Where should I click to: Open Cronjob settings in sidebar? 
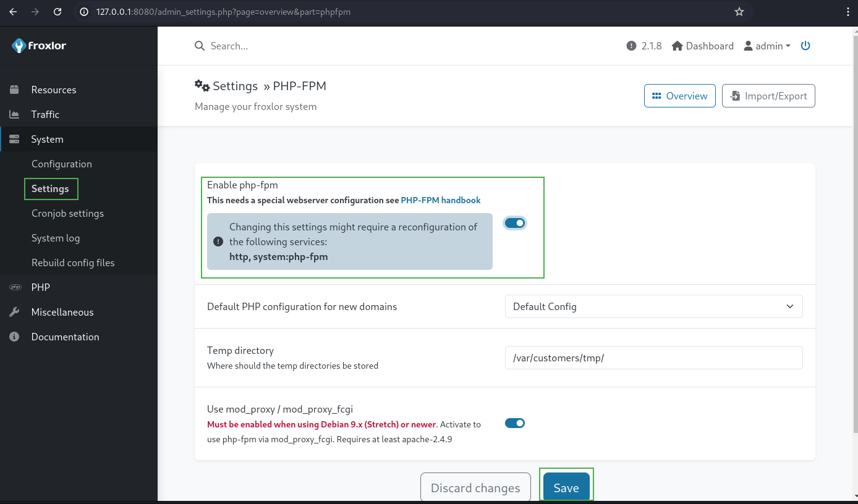pyautogui.click(x=67, y=213)
